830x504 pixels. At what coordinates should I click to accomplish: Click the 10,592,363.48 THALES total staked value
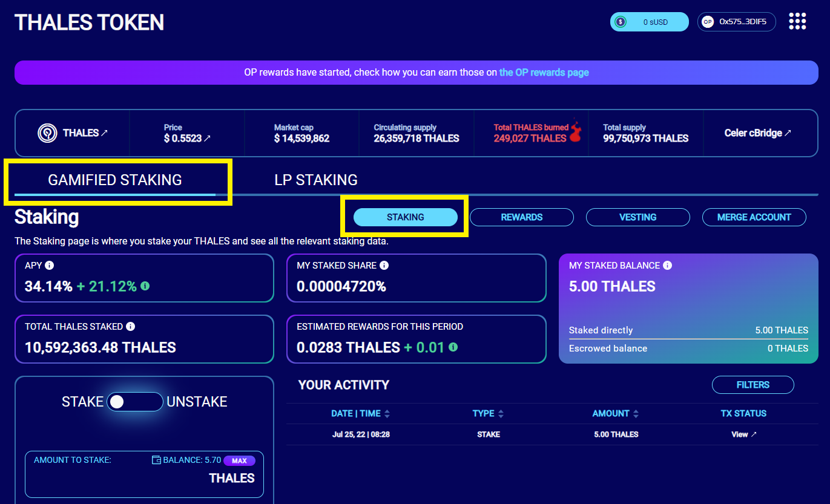(x=100, y=348)
